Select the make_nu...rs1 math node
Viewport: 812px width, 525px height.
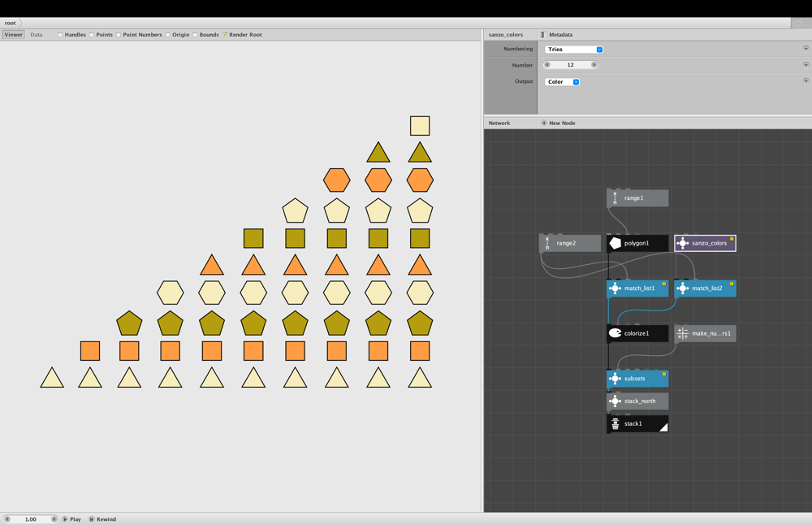(705, 333)
